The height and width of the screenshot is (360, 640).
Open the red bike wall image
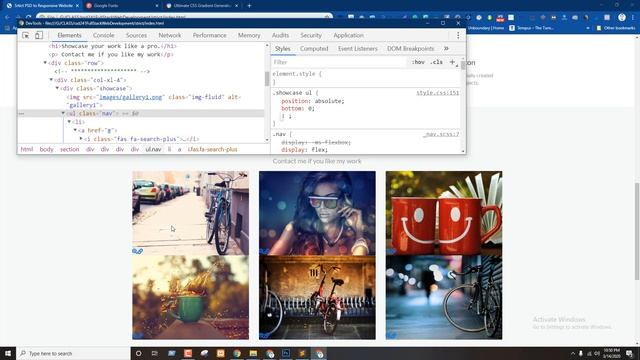pyautogui.click(x=317, y=297)
